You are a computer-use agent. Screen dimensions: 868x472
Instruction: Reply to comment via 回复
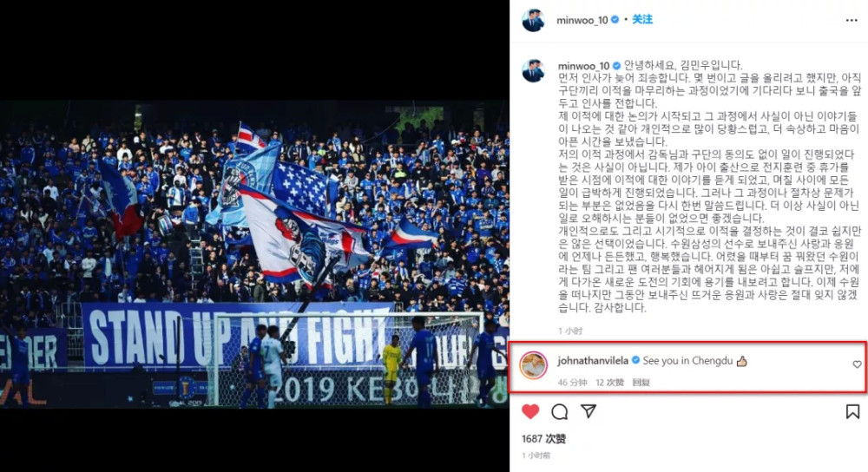pyautogui.click(x=641, y=383)
